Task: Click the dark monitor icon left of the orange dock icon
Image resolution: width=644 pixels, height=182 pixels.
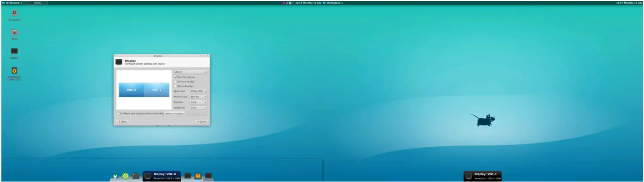Action: [x=188, y=176]
